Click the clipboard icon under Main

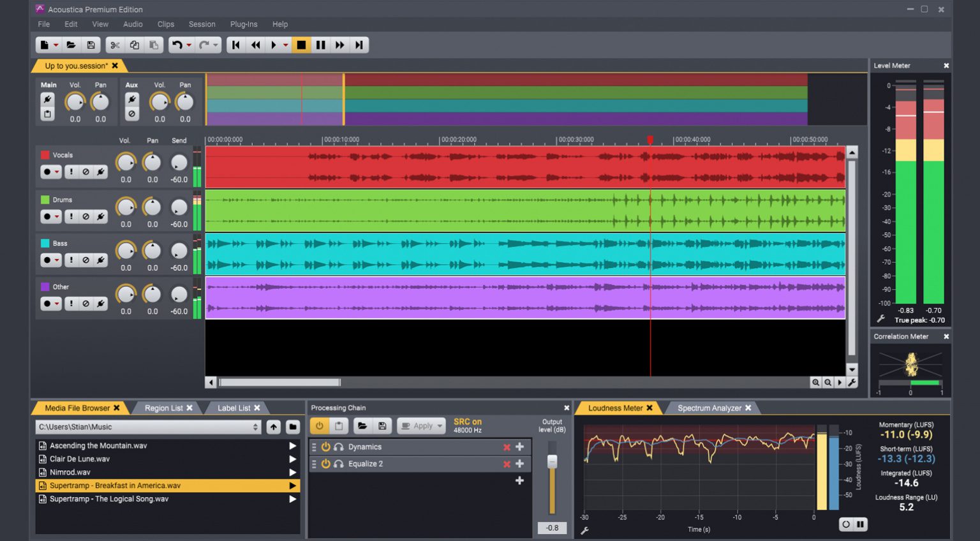[x=47, y=114]
